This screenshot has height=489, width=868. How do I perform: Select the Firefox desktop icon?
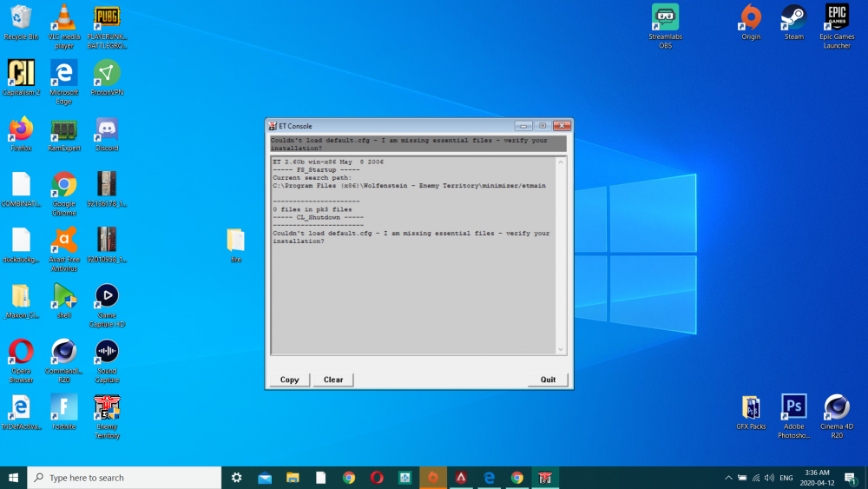21,134
